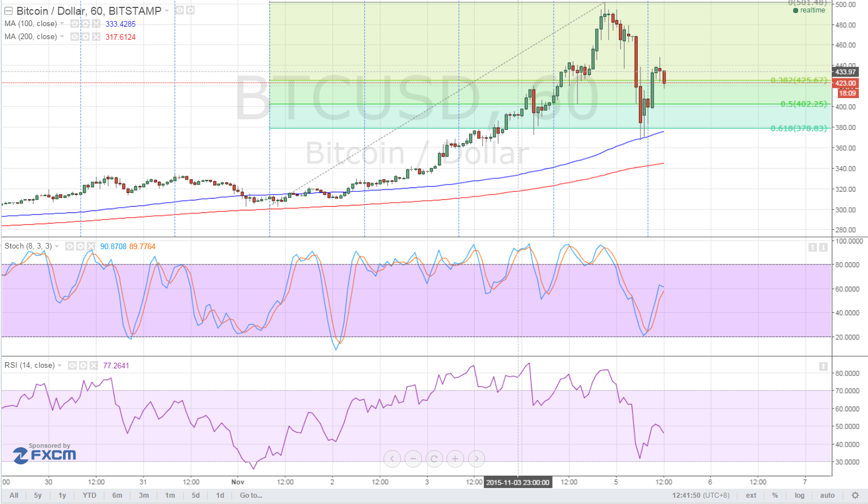Move the RSI pane up
The height and width of the screenshot is (504, 868).
823,367
